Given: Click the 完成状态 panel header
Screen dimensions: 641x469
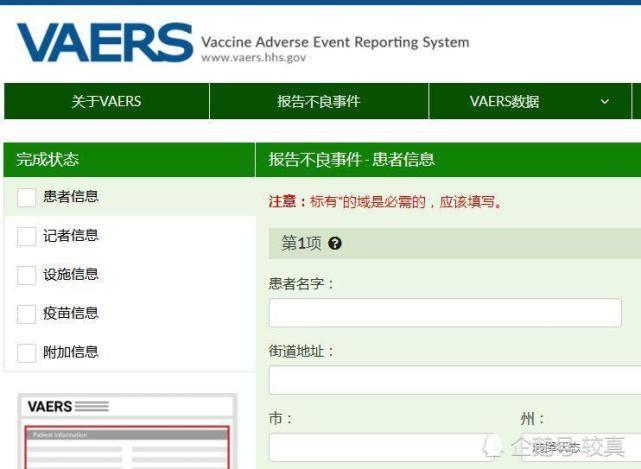Looking at the screenshot, I should point(129,160).
